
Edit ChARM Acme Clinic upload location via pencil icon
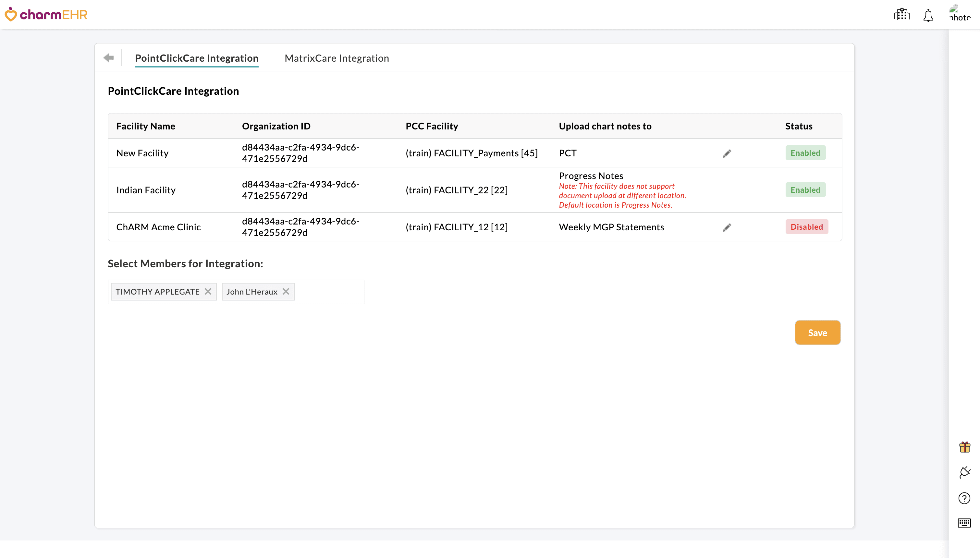click(727, 227)
